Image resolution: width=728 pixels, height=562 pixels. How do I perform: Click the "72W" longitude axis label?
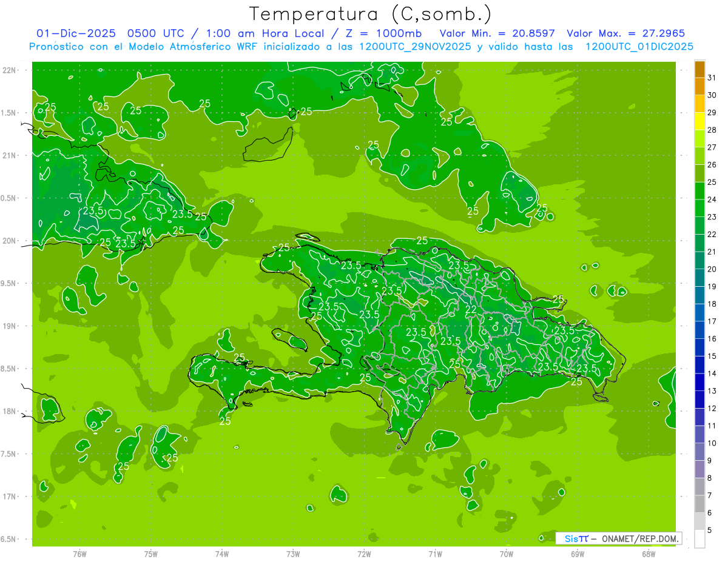pyautogui.click(x=364, y=554)
